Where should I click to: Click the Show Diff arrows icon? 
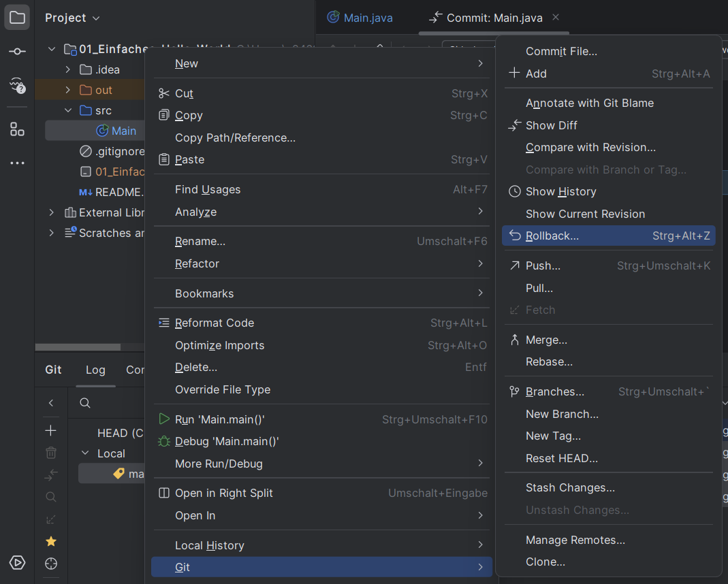click(515, 125)
